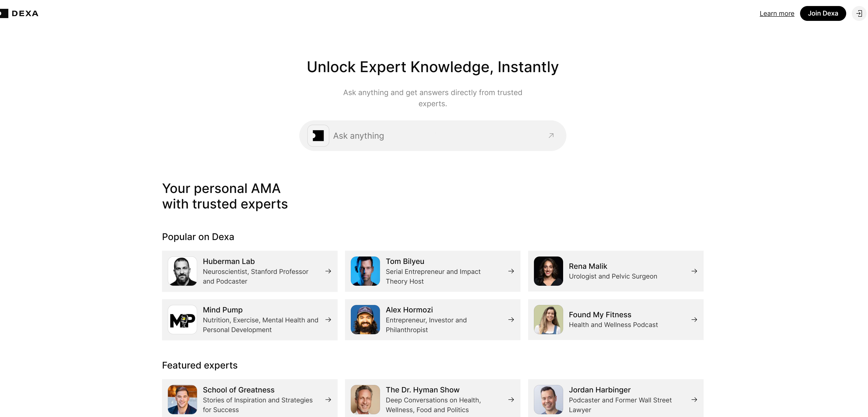Click the arrow on Found My Fitness card
Viewport: 868px width, 417px height.
(694, 320)
